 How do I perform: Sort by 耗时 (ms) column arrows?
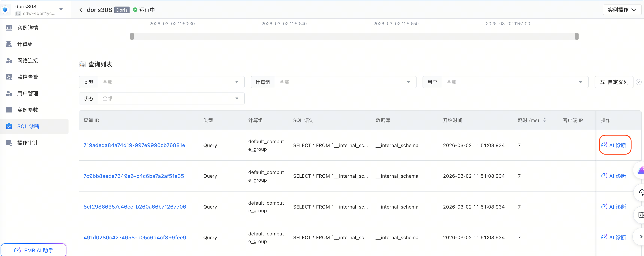pyautogui.click(x=545, y=120)
